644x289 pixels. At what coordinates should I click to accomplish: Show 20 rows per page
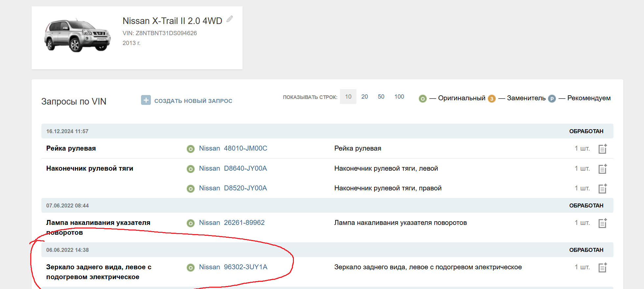point(365,97)
